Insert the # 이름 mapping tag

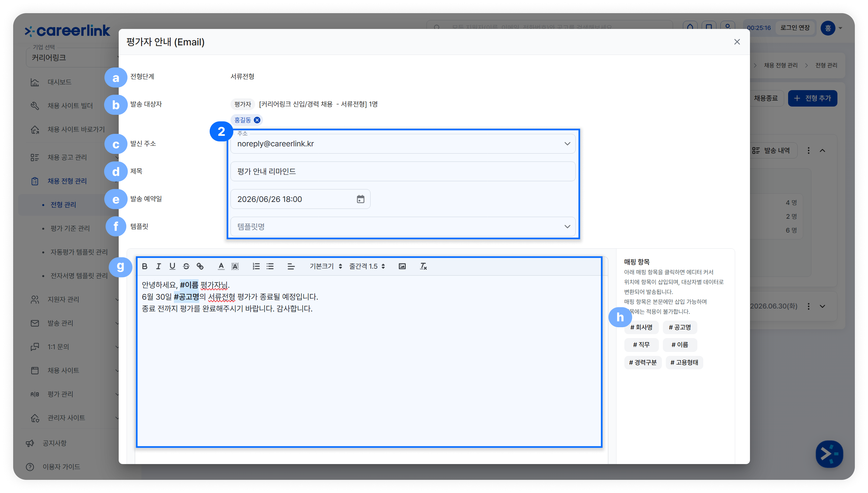point(680,345)
